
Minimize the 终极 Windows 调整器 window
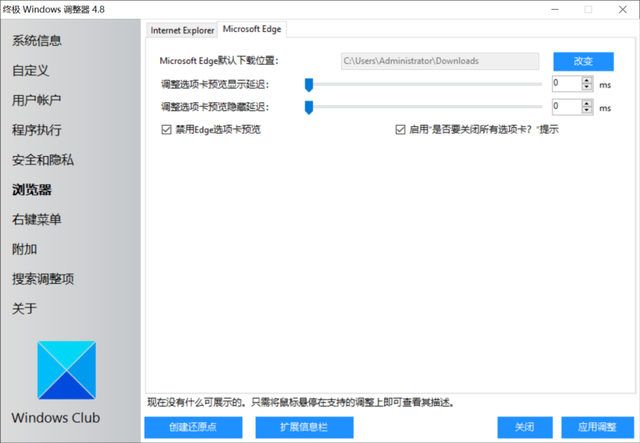pyautogui.click(x=555, y=9)
